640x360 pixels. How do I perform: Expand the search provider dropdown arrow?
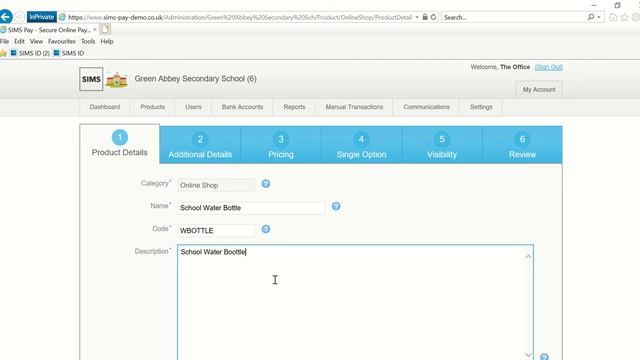599,17
